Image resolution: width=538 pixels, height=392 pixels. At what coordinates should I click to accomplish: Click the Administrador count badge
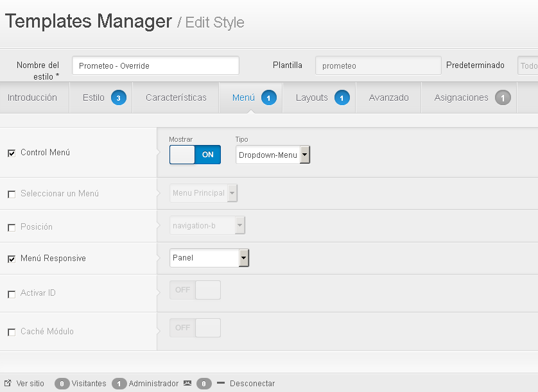119,384
